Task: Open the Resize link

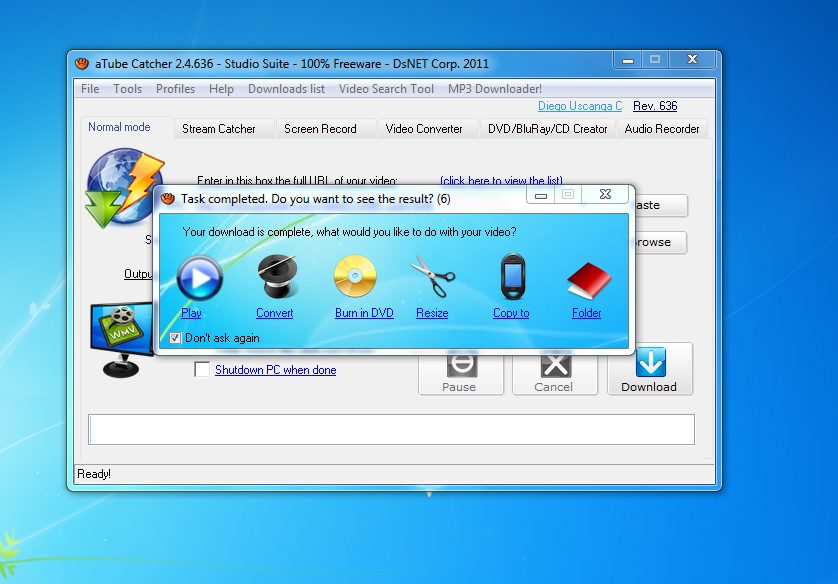Action: (432, 313)
